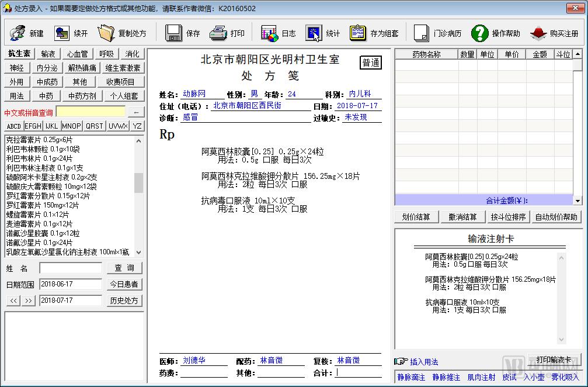Click the >> next date button

[29, 300]
